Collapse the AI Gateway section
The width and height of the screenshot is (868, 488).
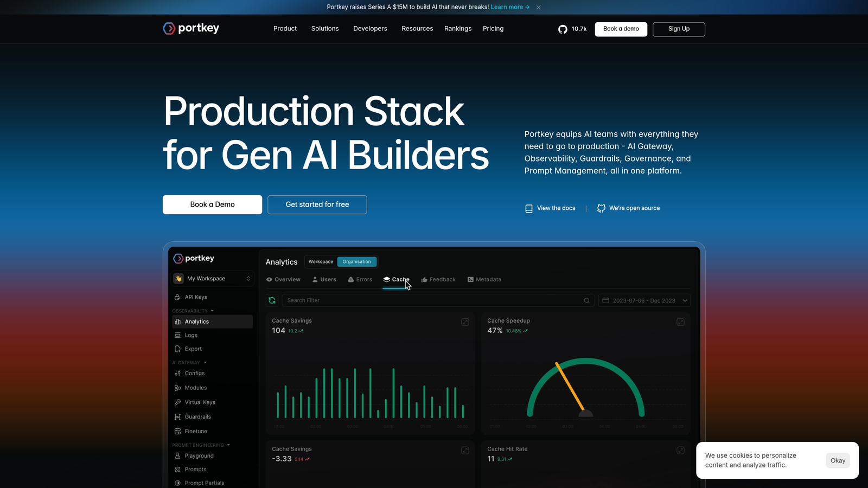(205, 362)
